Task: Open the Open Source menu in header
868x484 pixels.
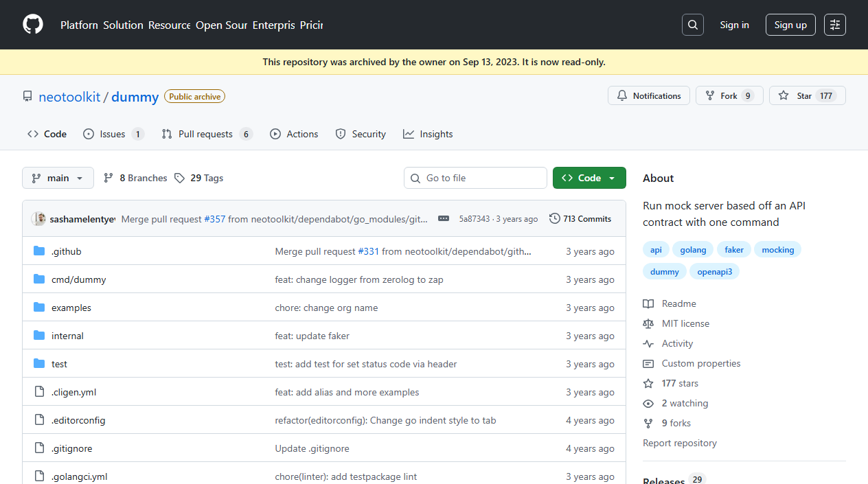Action: (x=221, y=25)
